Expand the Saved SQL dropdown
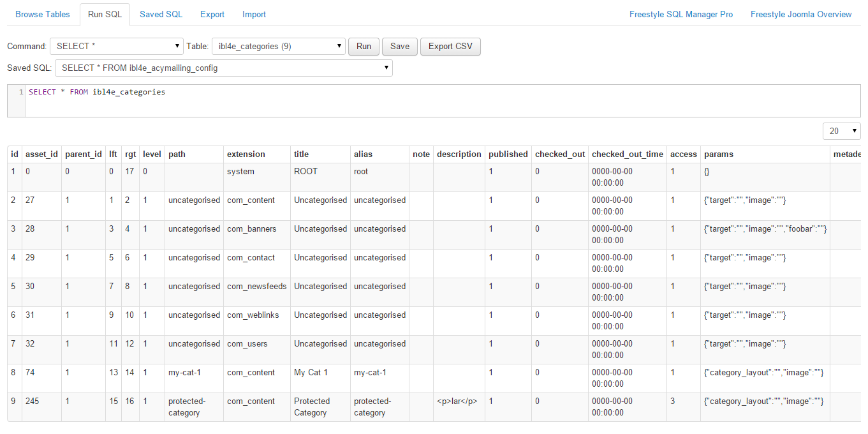The height and width of the screenshot is (434, 868). pyautogui.click(x=224, y=68)
